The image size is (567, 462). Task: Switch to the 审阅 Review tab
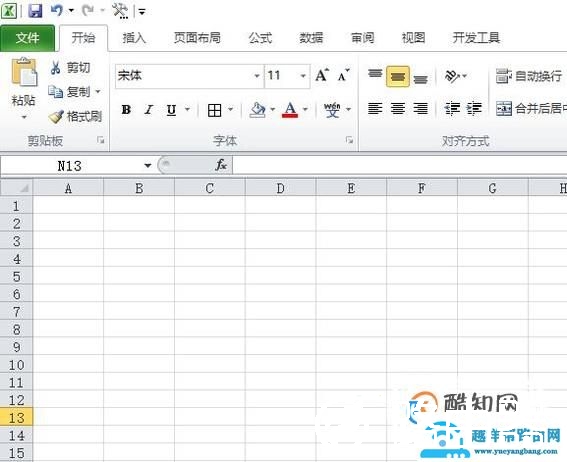[x=362, y=38]
